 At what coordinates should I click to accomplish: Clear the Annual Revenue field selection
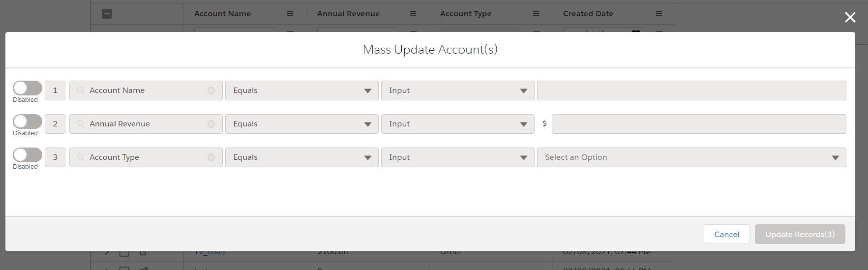point(211,124)
